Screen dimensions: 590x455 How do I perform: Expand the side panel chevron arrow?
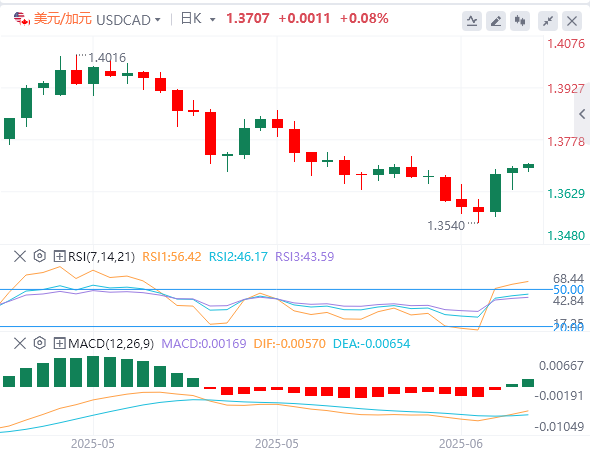(x=582, y=114)
